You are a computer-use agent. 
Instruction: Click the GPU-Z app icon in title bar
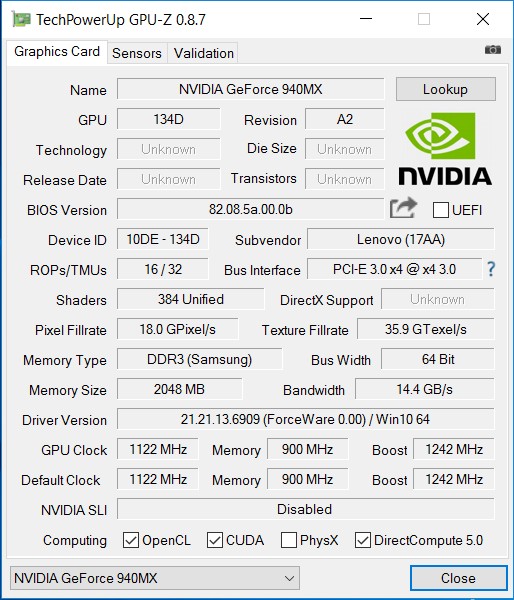21,19
